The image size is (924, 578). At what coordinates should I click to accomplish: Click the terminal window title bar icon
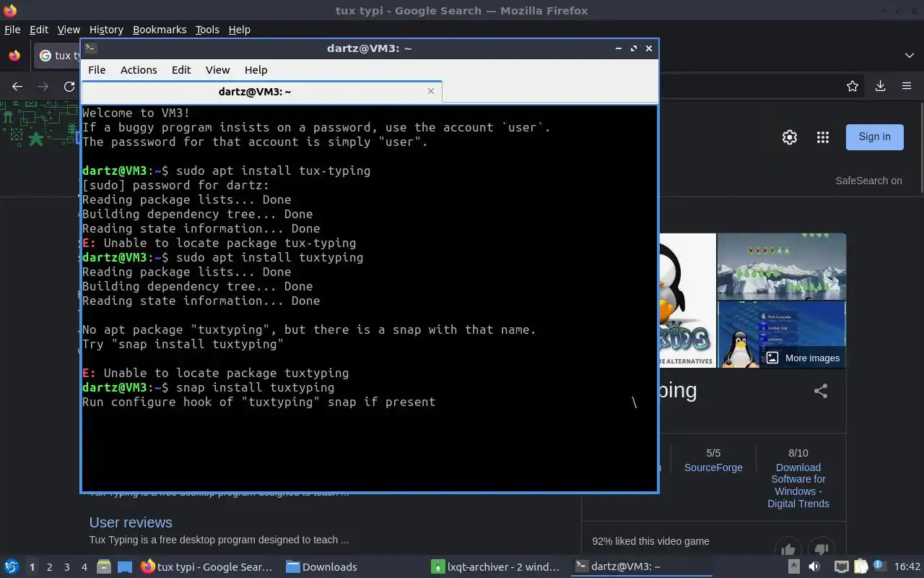click(x=90, y=48)
